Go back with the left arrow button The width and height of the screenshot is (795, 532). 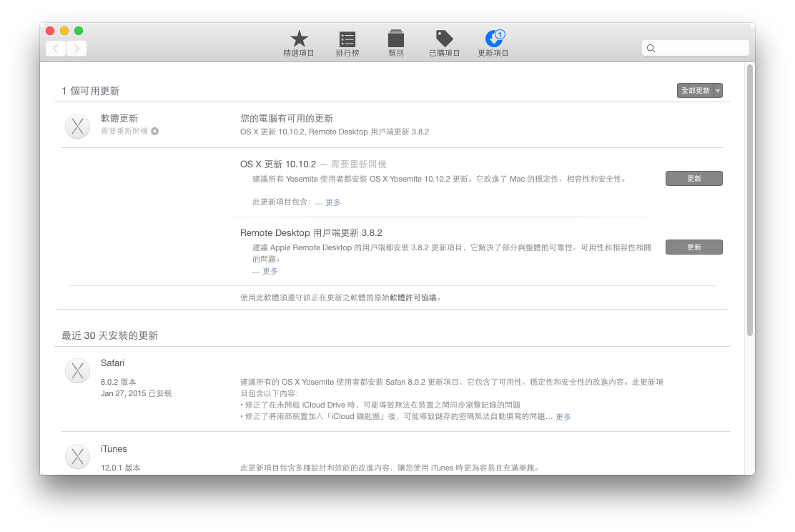click(56, 49)
